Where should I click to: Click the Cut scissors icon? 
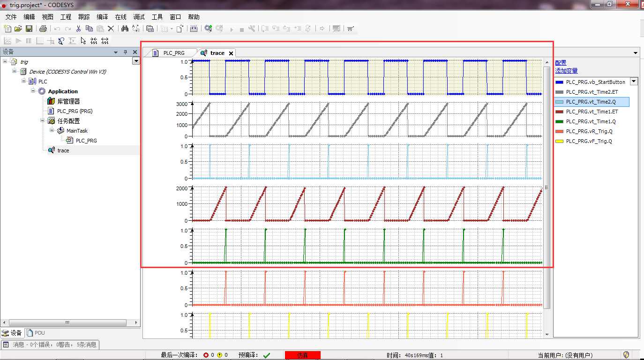coord(78,29)
